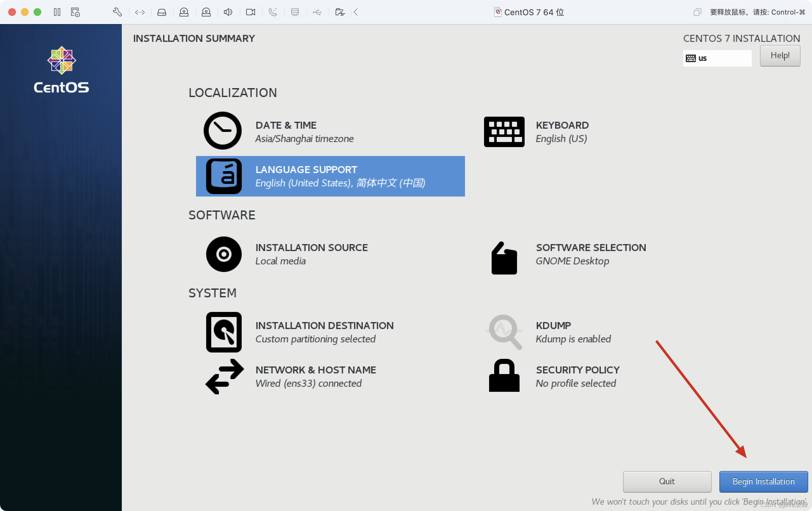812x511 pixels.
Task: Click the green fullscreen window button
Action: pos(37,12)
